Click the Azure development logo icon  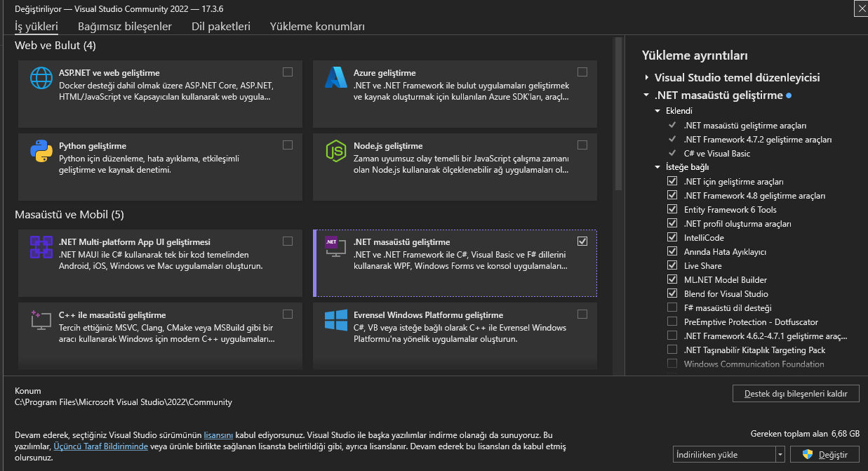[x=336, y=77]
